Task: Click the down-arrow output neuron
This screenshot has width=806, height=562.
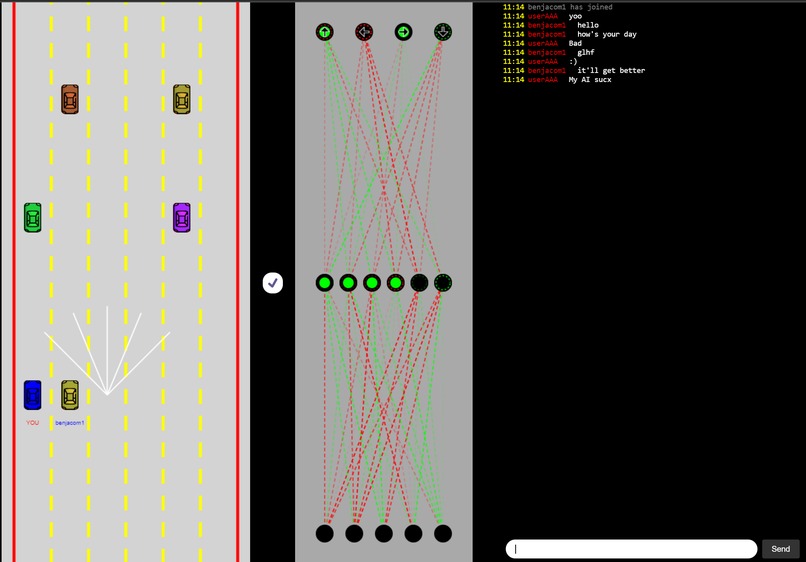Action: 443,32
